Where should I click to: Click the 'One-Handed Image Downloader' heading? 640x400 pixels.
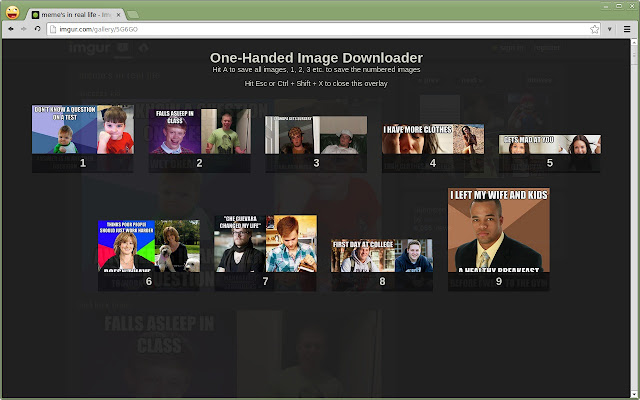[316, 58]
